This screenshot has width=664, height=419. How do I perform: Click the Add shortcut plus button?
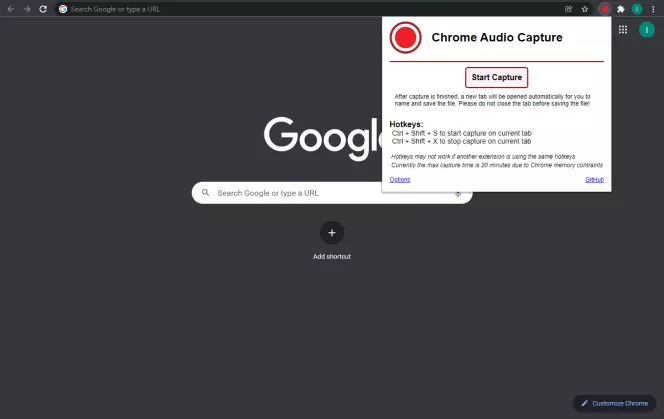tap(332, 233)
